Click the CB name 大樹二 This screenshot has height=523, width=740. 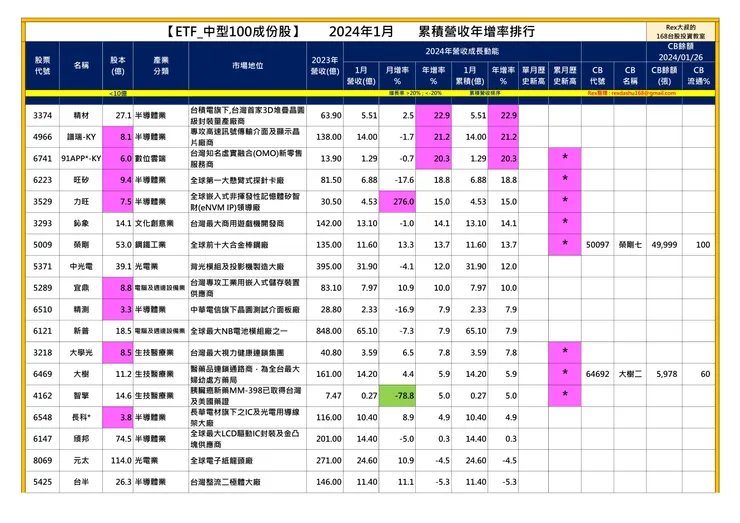(630, 374)
